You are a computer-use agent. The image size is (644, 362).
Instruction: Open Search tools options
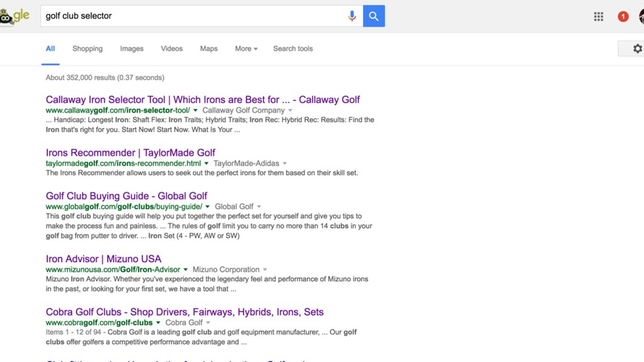pos(293,48)
